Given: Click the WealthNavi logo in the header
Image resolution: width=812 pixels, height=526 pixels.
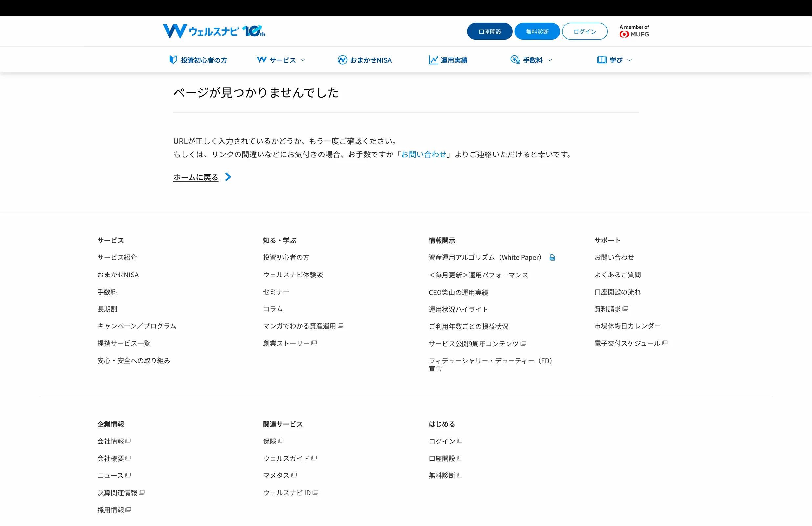Looking at the screenshot, I should coord(214,31).
